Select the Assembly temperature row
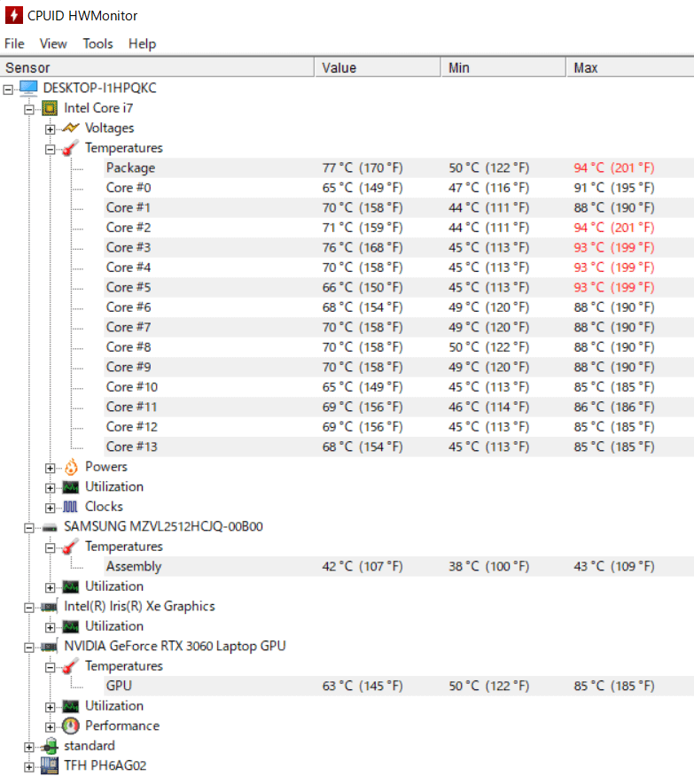694x784 pixels. 399,566
